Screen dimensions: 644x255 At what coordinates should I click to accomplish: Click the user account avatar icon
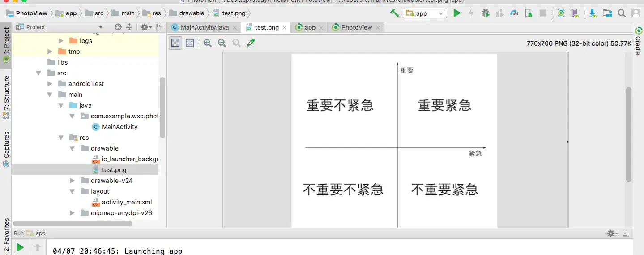click(x=635, y=13)
